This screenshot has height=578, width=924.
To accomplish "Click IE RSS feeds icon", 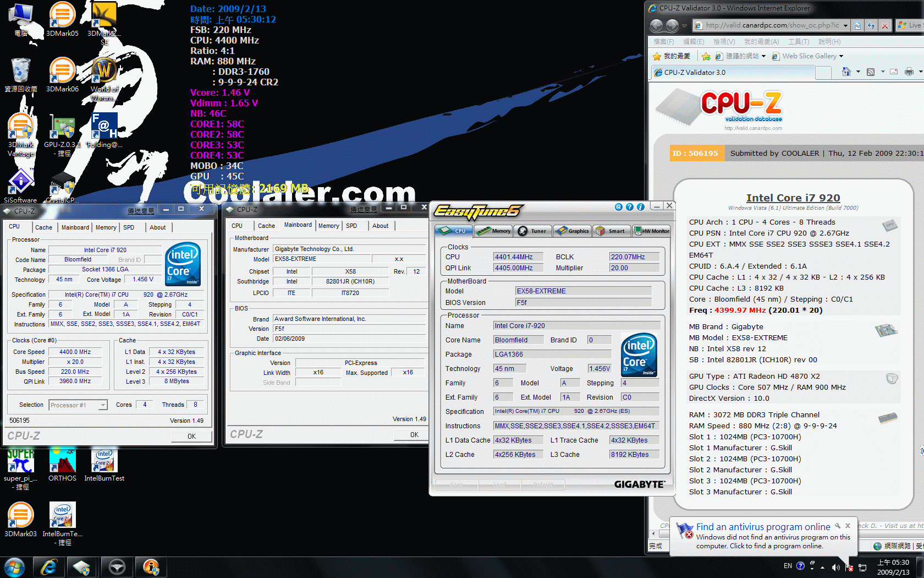I will tap(871, 72).
